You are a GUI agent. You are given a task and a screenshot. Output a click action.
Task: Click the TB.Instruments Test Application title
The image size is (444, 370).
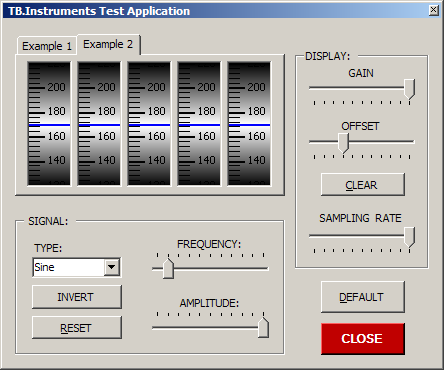99,11
